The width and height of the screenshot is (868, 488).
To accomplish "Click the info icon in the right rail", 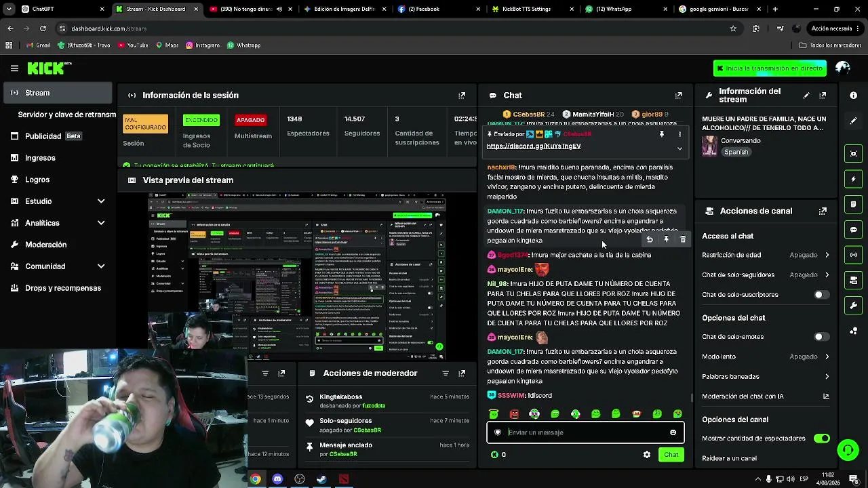I will click(x=854, y=96).
